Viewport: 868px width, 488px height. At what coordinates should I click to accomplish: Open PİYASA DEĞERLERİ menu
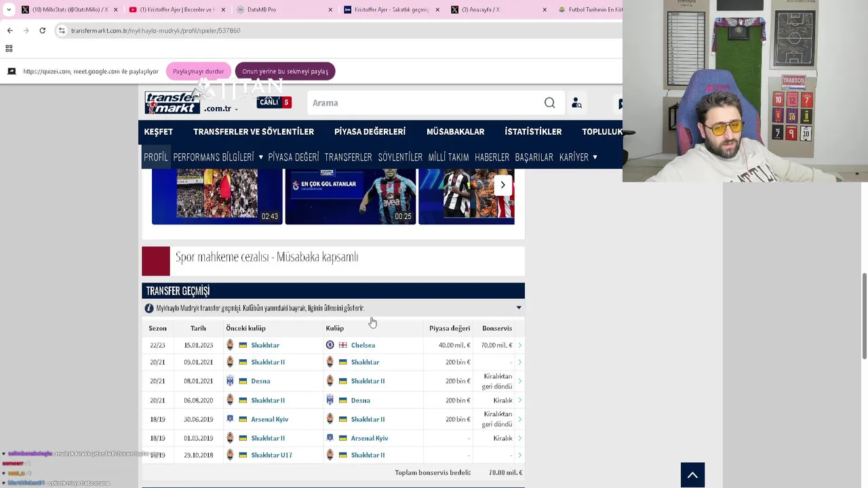(370, 131)
